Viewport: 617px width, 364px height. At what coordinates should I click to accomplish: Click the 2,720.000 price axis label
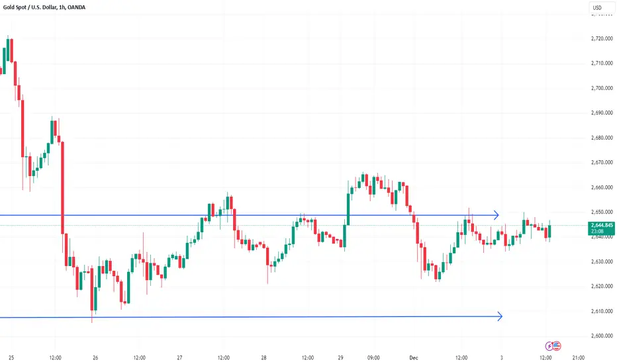[x=602, y=38]
